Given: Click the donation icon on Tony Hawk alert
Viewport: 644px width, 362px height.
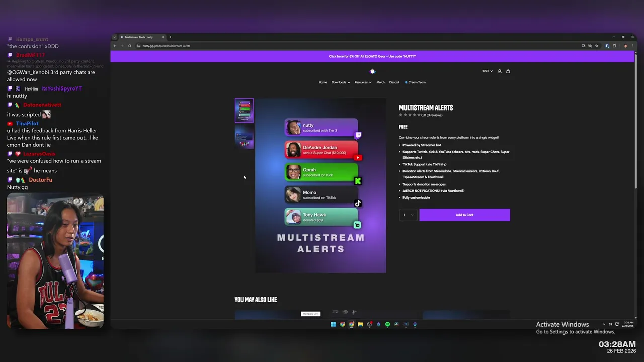Looking at the screenshot, I should point(357,225).
